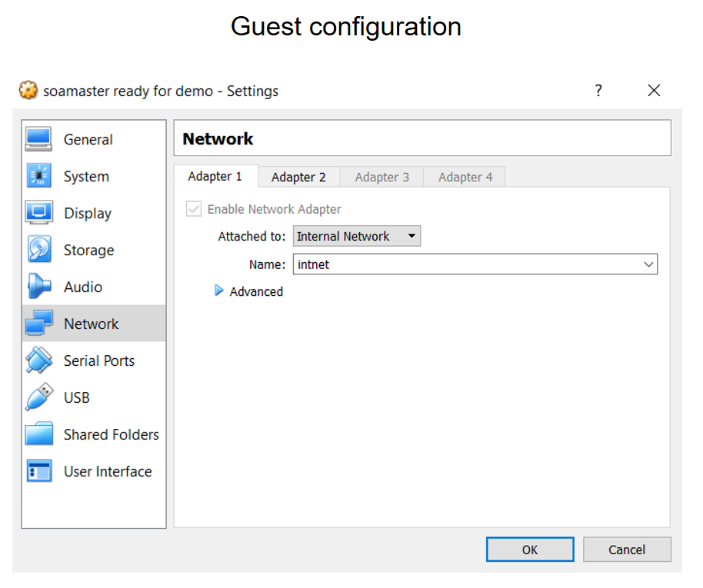Select the Adapter 1 tab
The height and width of the screenshot is (588, 703).
point(216,176)
